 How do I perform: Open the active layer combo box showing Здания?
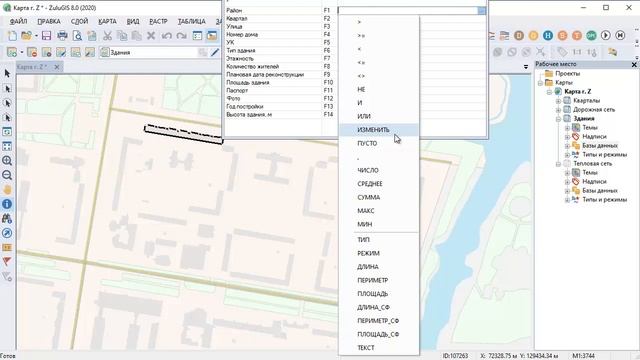tap(153, 52)
